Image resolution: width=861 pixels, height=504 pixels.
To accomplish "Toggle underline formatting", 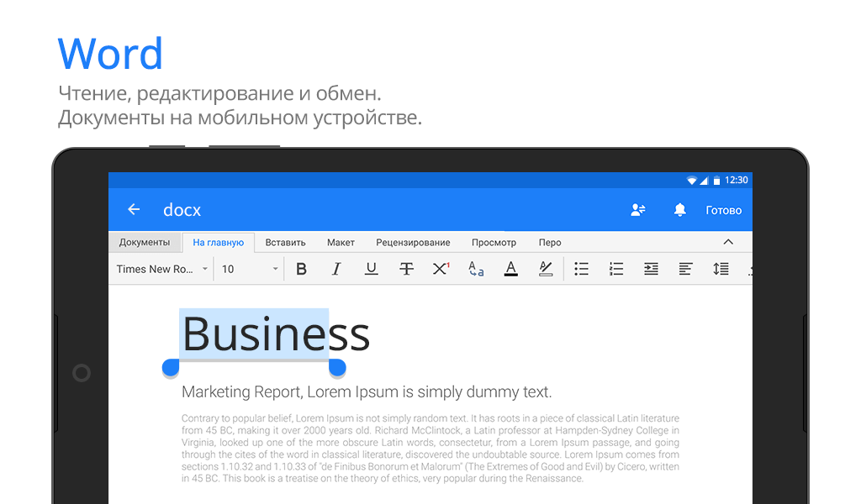I will click(x=371, y=269).
